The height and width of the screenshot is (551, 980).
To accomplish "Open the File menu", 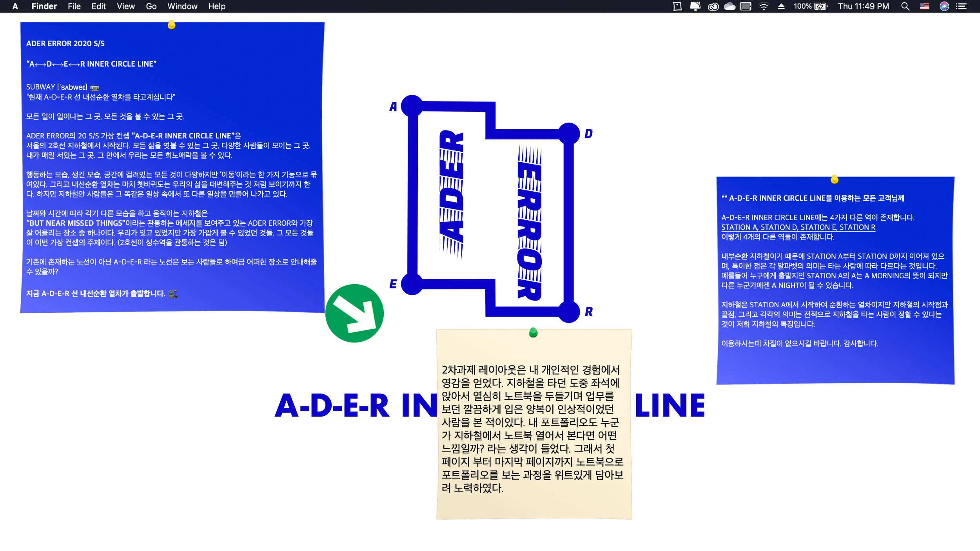I will pos(74,6).
